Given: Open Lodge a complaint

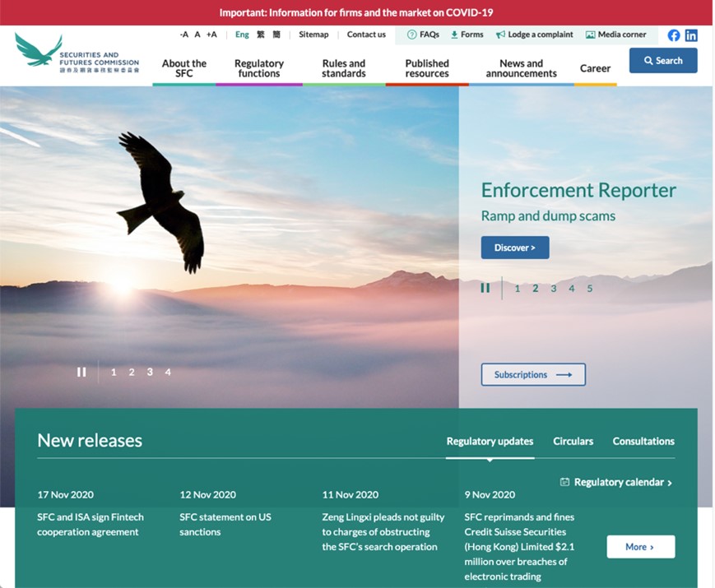Looking at the screenshot, I should point(535,35).
